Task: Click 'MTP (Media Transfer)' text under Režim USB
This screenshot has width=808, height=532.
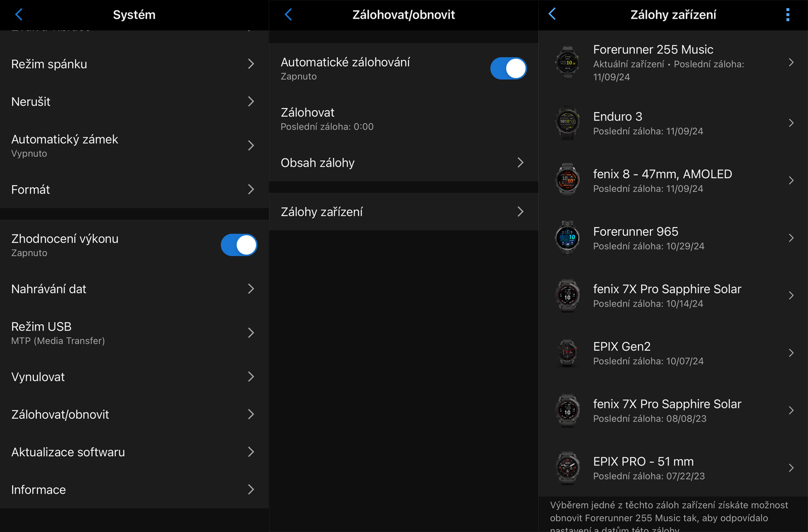Action: (58, 341)
